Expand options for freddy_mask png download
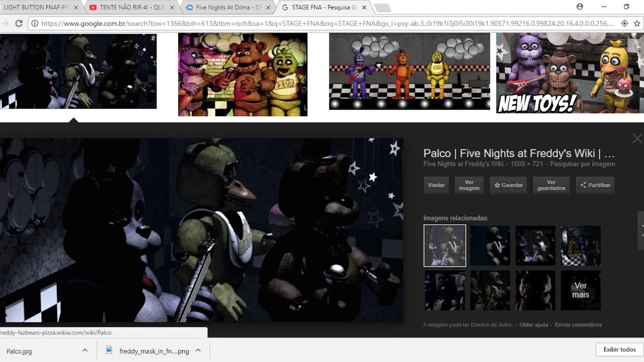The image size is (644, 362). coord(198,350)
